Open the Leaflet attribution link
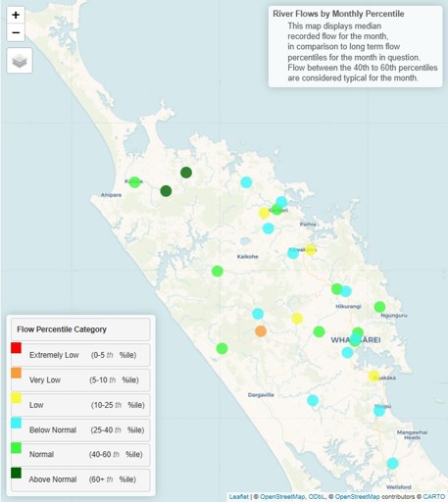Image resolution: width=448 pixels, height=502 pixels. pyautogui.click(x=238, y=497)
